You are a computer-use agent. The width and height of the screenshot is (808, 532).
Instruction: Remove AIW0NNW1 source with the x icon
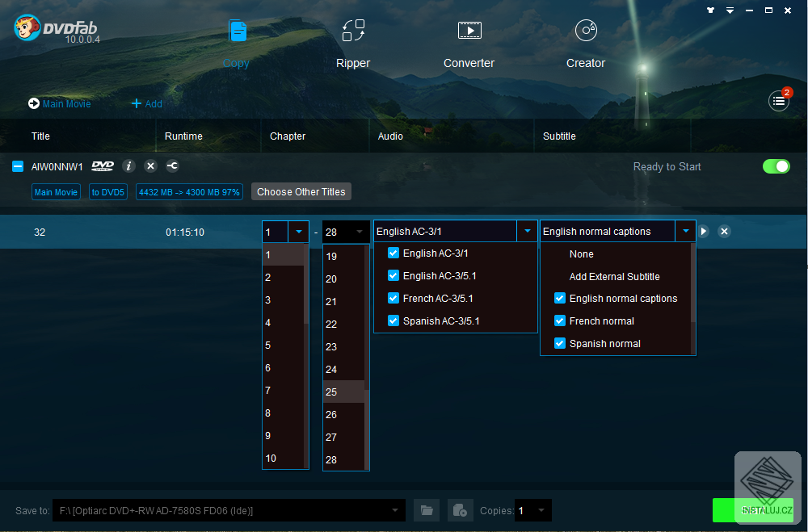[x=150, y=165]
